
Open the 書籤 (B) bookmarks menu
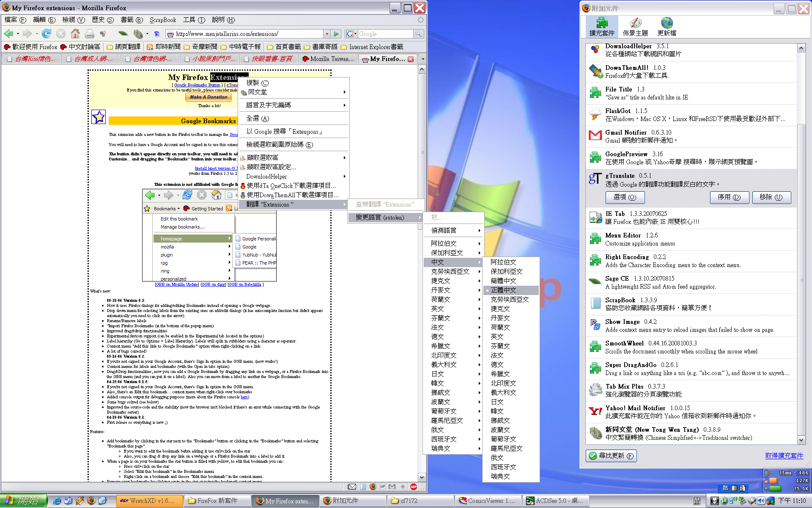[132, 19]
